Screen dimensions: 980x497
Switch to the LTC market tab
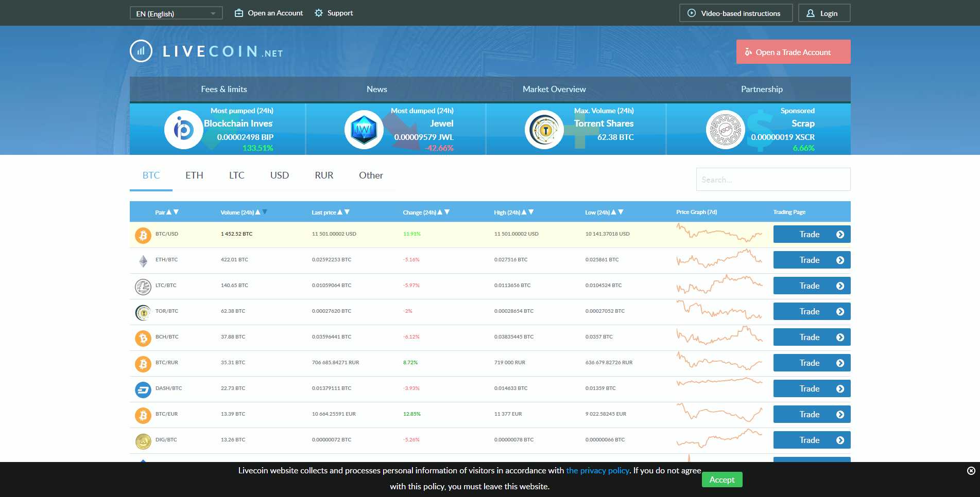(x=236, y=175)
